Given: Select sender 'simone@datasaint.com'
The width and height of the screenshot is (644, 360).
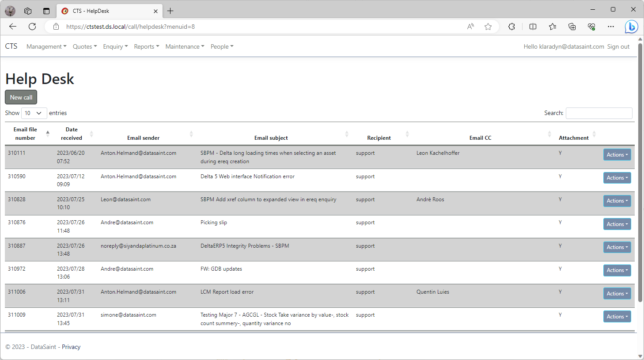Looking at the screenshot, I should pyautogui.click(x=129, y=315).
